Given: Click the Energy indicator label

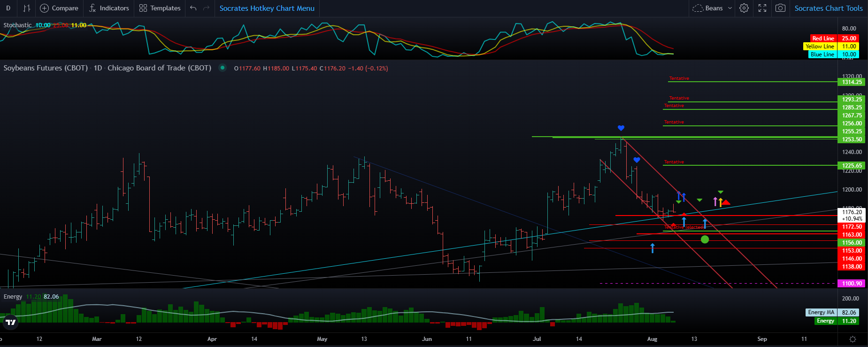Looking at the screenshot, I should pyautogui.click(x=13, y=297).
